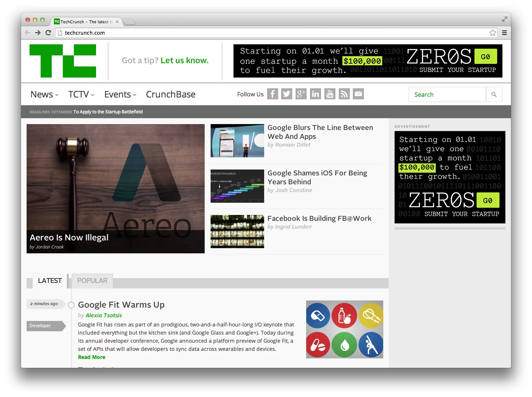This screenshot has height=397, width=532.
Task: Open author Romain Dillet's byline
Action: pos(293,145)
